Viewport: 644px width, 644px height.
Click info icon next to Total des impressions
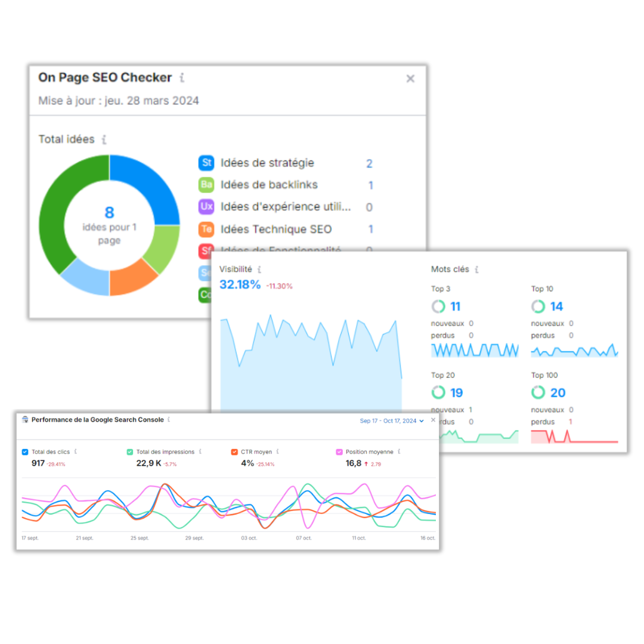[x=200, y=451]
